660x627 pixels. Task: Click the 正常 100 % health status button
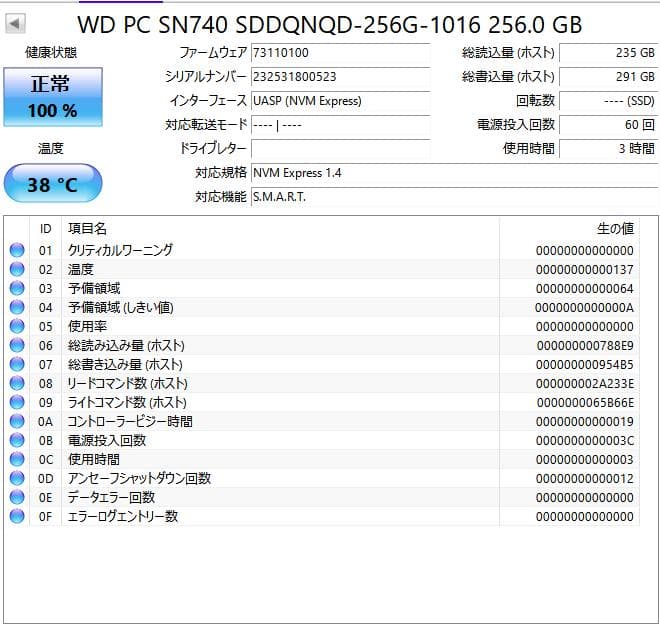[x=53, y=97]
